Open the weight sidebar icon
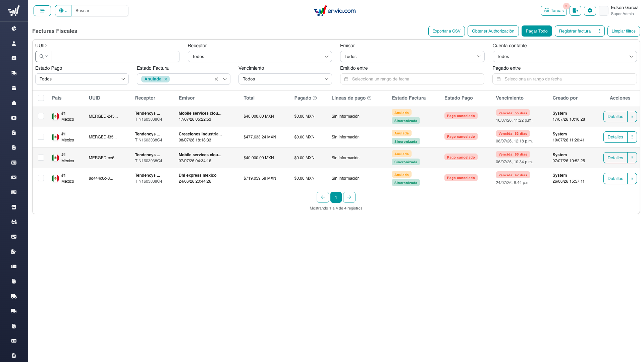The height and width of the screenshot is (362, 644). (14, 103)
